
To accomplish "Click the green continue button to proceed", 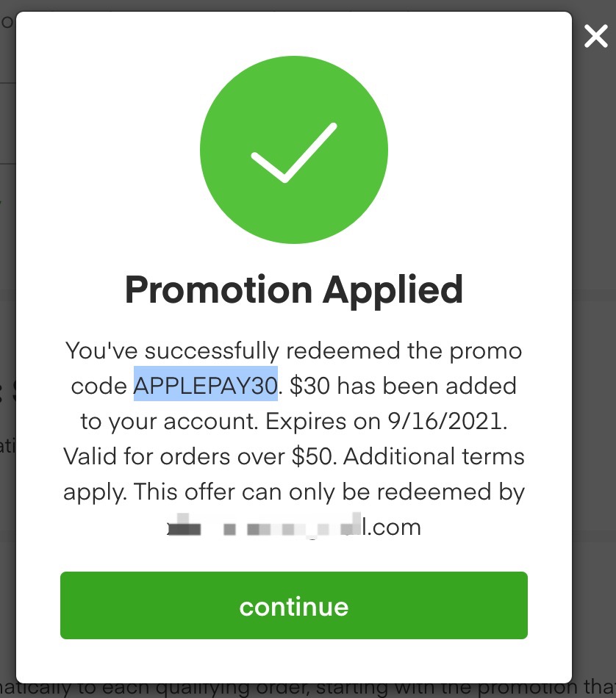I will [x=293, y=605].
